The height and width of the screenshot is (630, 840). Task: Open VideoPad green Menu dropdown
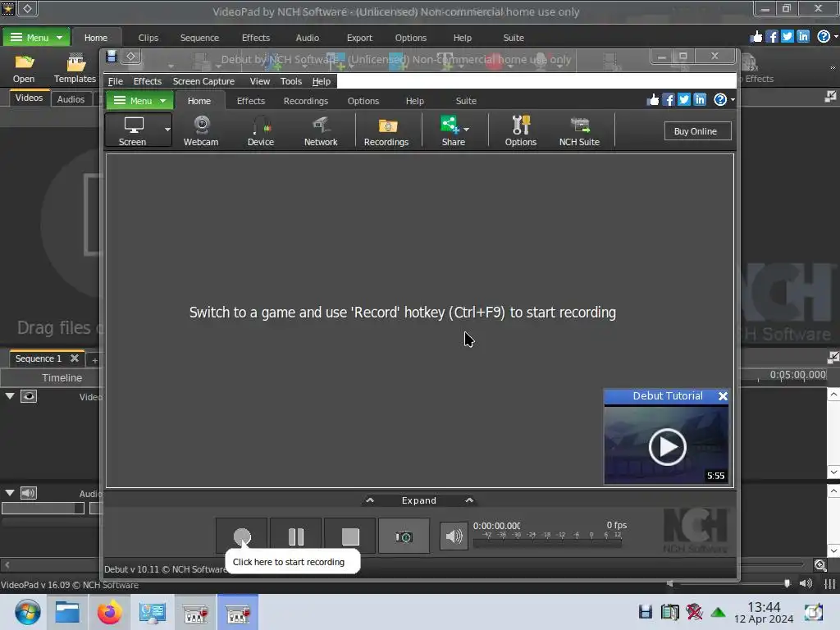coord(36,38)
